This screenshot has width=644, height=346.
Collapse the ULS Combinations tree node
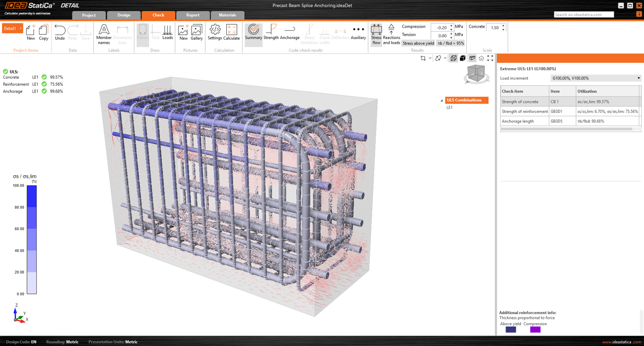click(x=442, y=101)
